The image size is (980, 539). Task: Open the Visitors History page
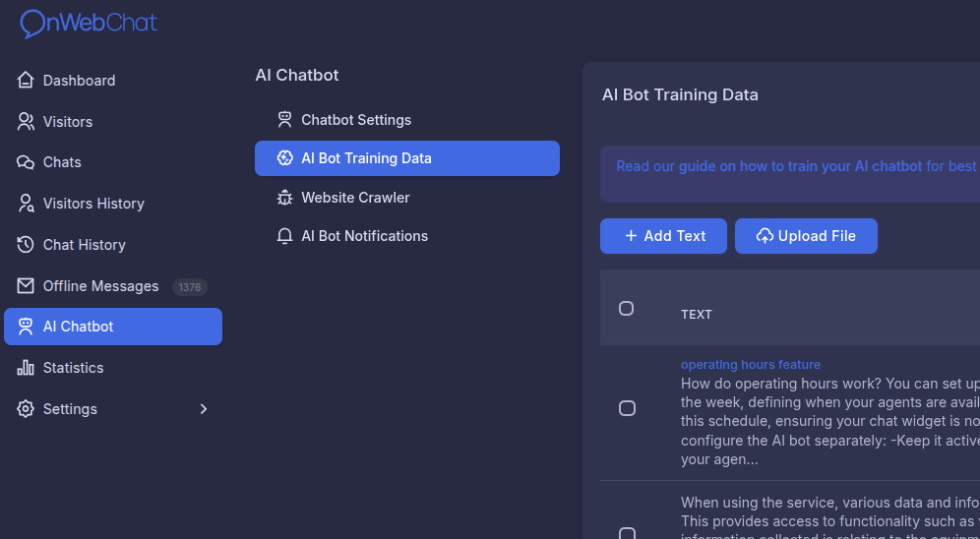coord(93,204)
